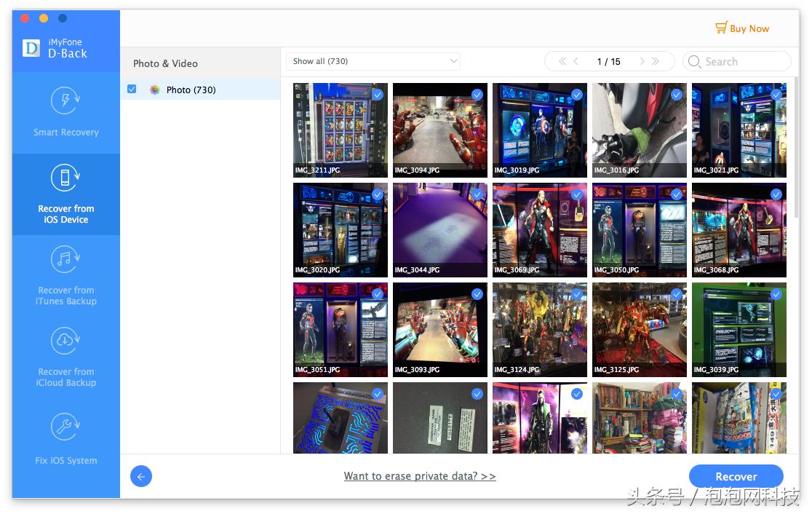Click the Smart Recovery lightning icon
The width and height of the screenshot is (812, 514).
(x=65, y=101)
